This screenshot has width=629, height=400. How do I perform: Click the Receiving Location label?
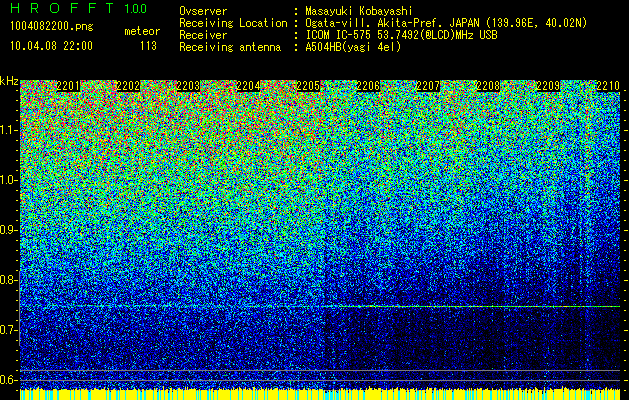[233, 23]
